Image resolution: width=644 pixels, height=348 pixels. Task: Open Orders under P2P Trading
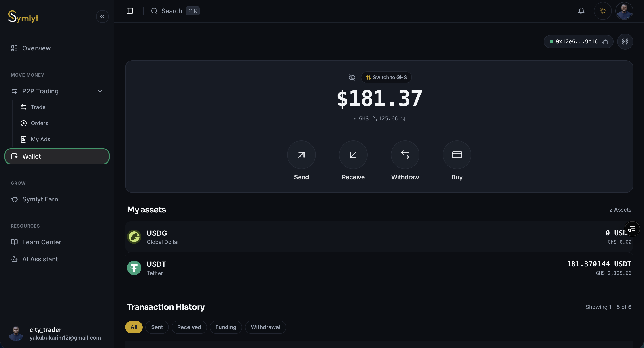[x=39, y=123]
